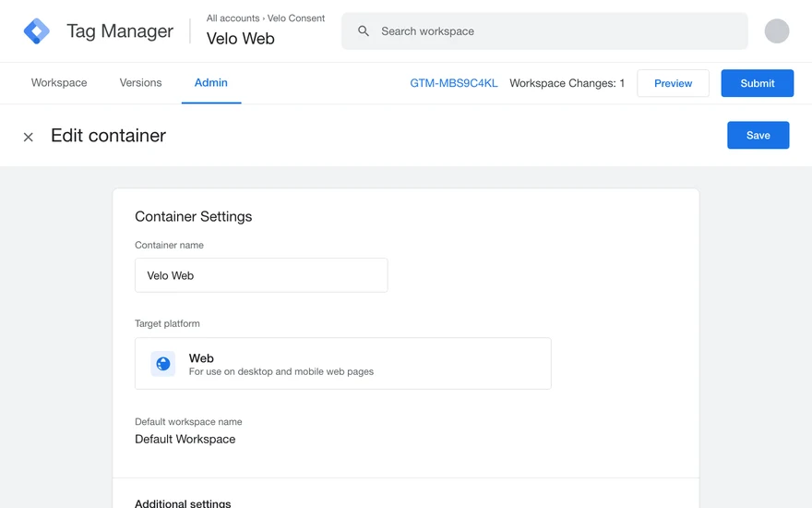Go to All accounts breadcrumb
Image resolution: width=812 pixels, height=508 pixels.
pos(233,18)
